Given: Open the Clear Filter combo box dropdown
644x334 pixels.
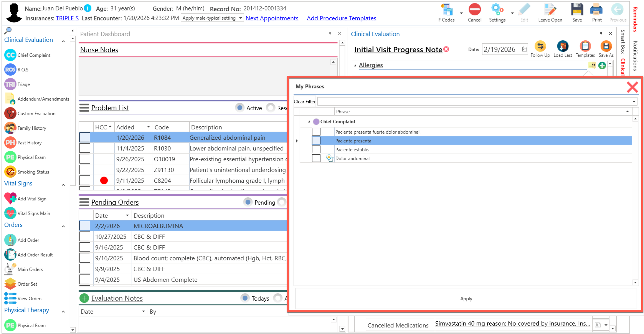Looking at the screenshot, I should point(634,102).
